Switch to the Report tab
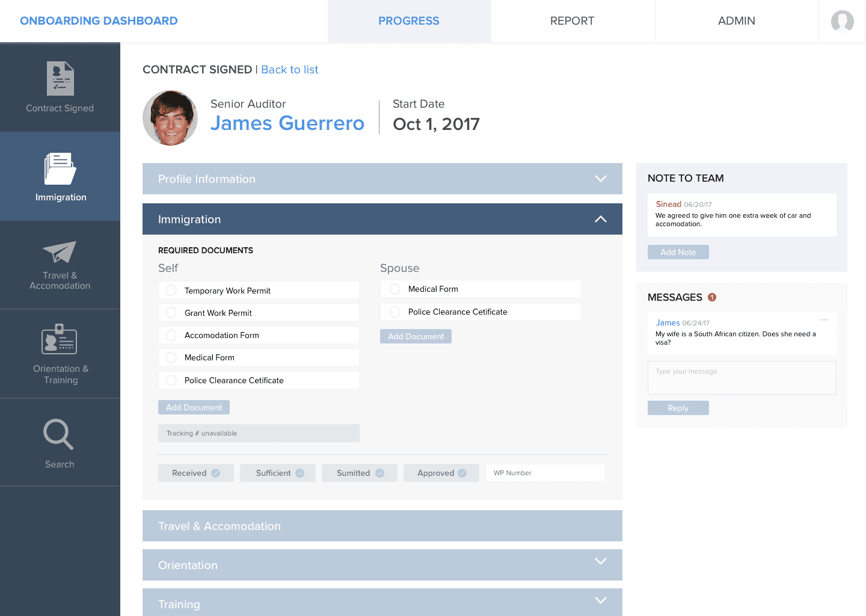This screenshot has width=866, height=616. pos(572,21)
